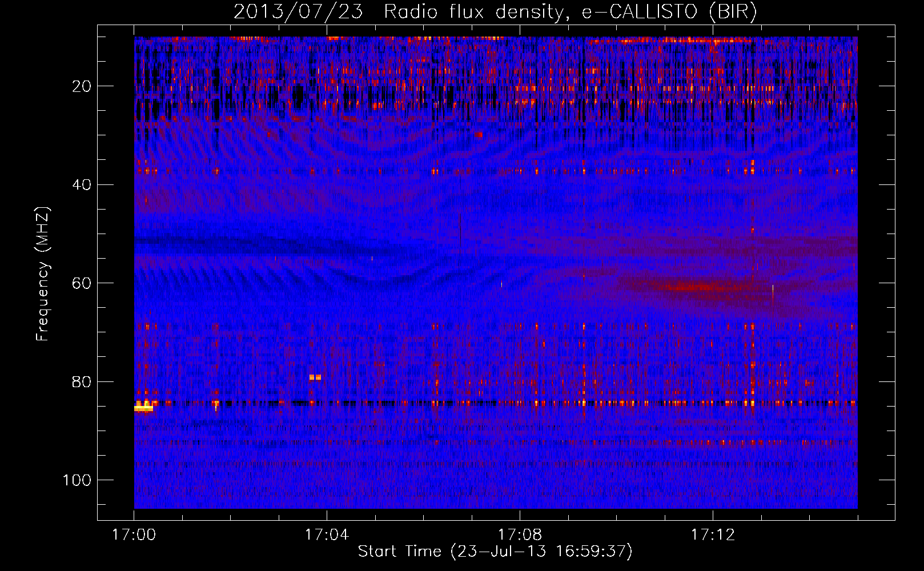Image resolution: width=924 pixels, height=571 pixels.
Task: Click the '80' frequency tick label
Action: click(x=82, y=381)
